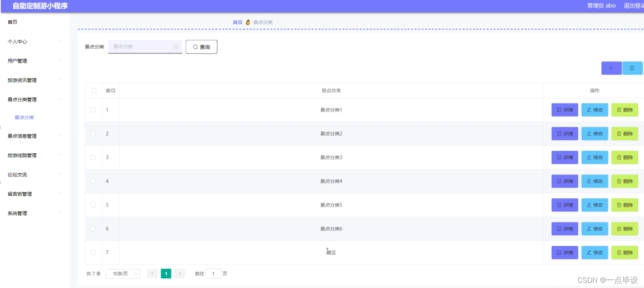Check the checkbox for row 3
Image resolution: width=644 pixels, height=288 pixels.
pos(93,157)
